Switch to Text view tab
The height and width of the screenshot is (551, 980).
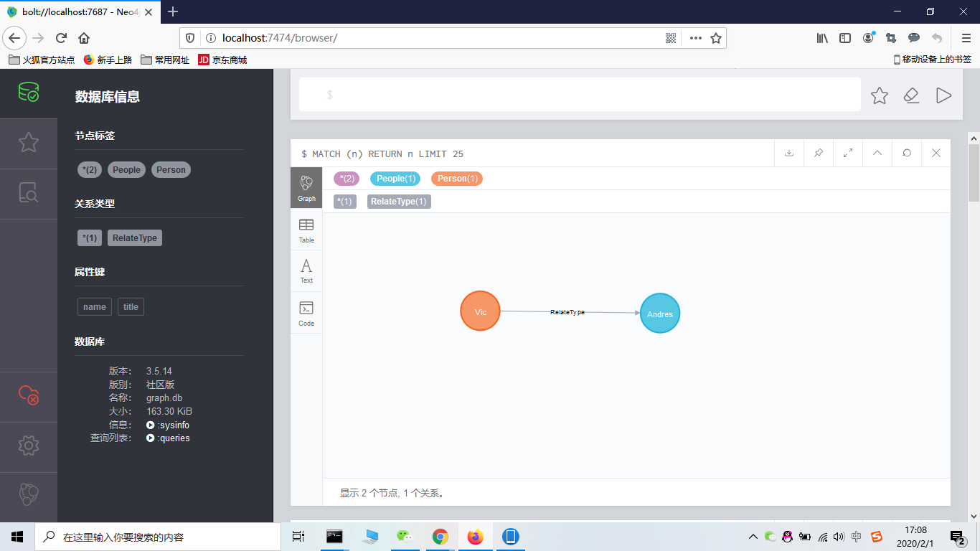point(306,271)
